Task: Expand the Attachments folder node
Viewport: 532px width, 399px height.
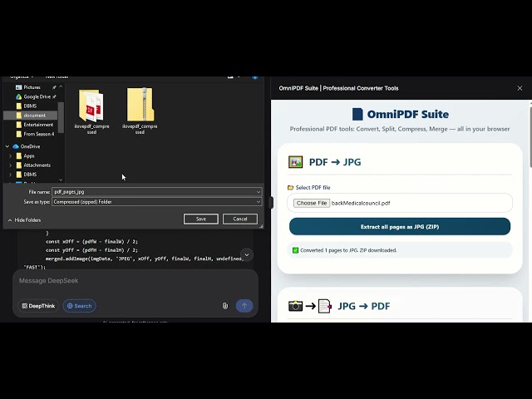Action: pos(10,165)
